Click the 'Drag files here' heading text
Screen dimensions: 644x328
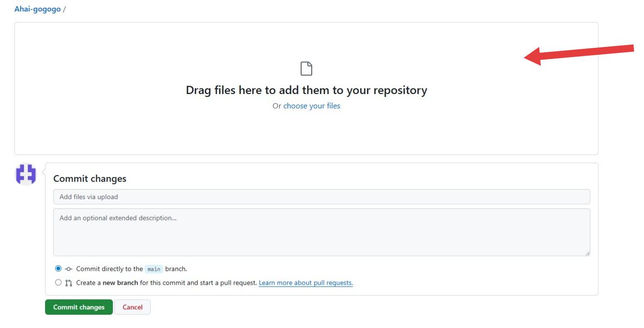tap(306, 90)
